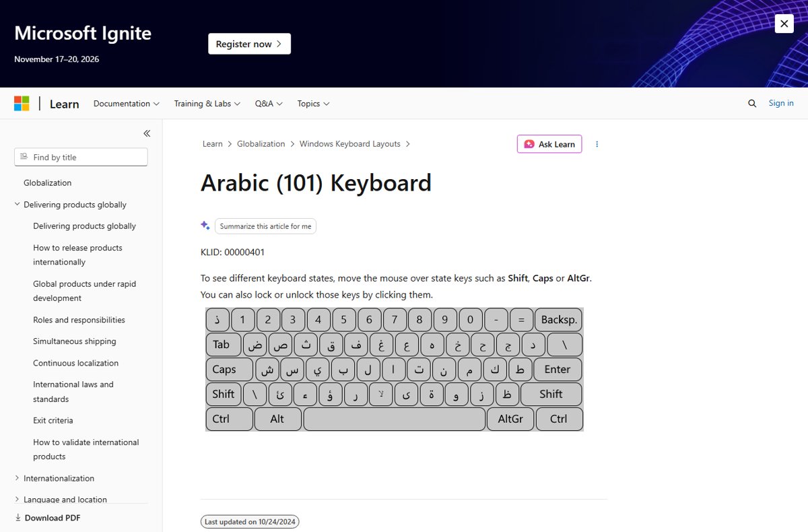
Task: Click the backslash key beside Shift
Action: (x=255, y=394)
